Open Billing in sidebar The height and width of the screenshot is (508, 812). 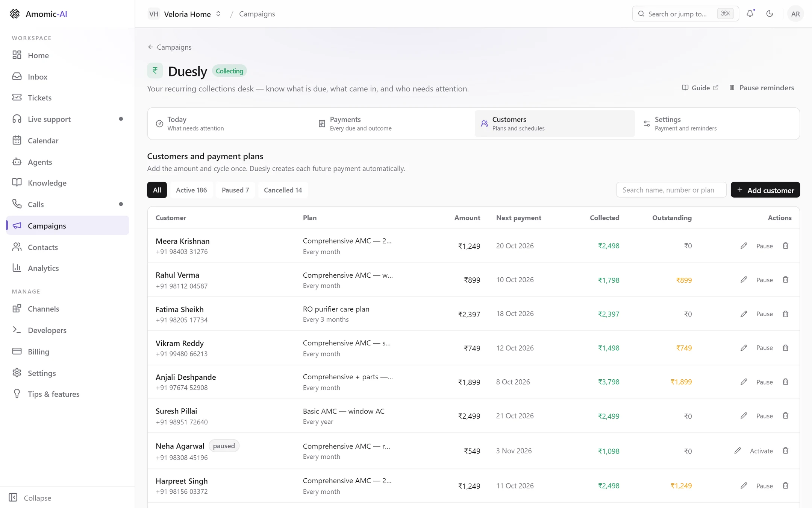click(x=68, y=351)
